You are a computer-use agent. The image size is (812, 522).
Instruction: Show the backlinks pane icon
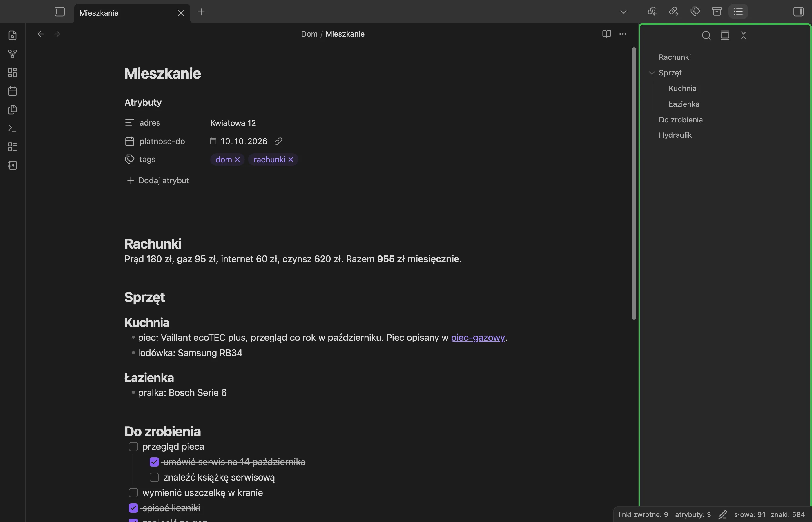tap(652, 12)
